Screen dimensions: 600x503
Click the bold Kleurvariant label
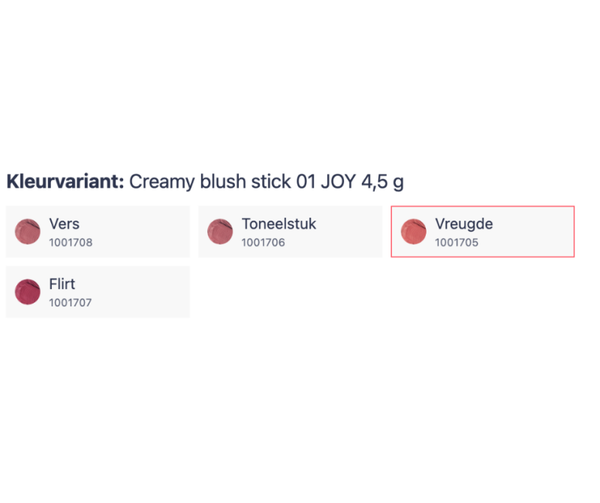[x=65, y=183]
